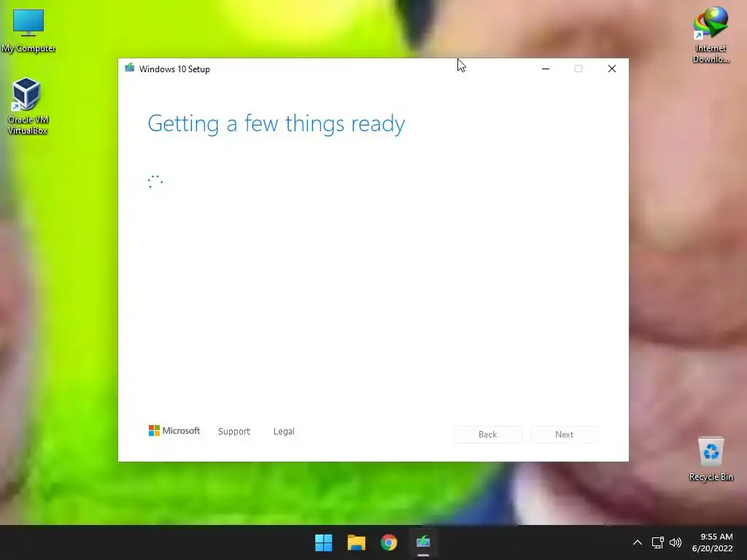Click the Microsoft logo in Setup footer
The image size is (747, 560).
tap(174, 430)
